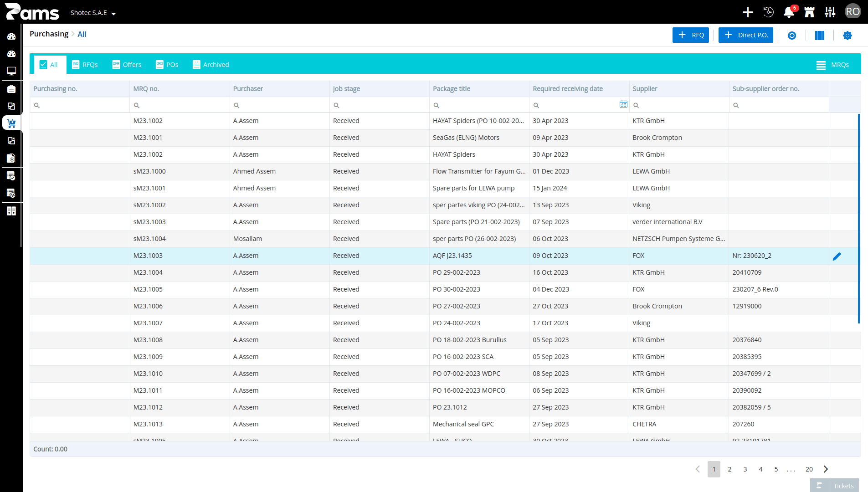
Task: Click the Direct P.O. button
Action: [746, 35]
